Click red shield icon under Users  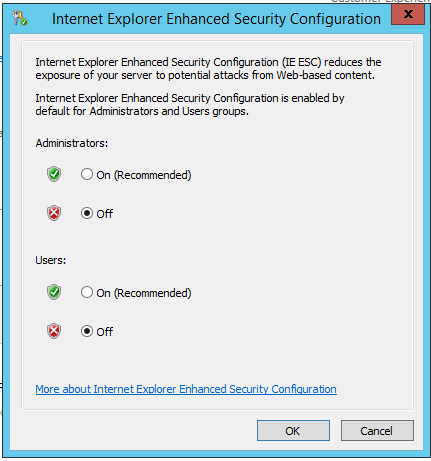pyautogui.click(x=54, y=331)
